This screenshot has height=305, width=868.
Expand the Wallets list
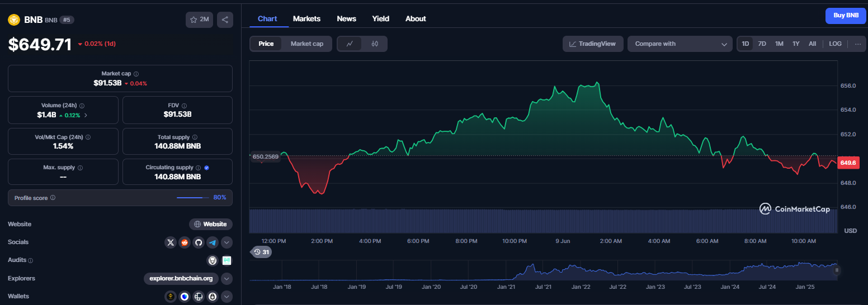pos(227,297)
